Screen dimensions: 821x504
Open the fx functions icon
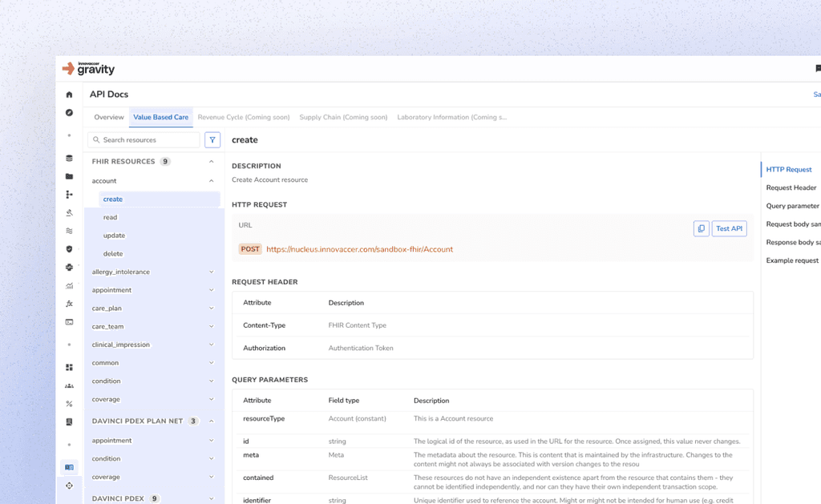(69, 304)
